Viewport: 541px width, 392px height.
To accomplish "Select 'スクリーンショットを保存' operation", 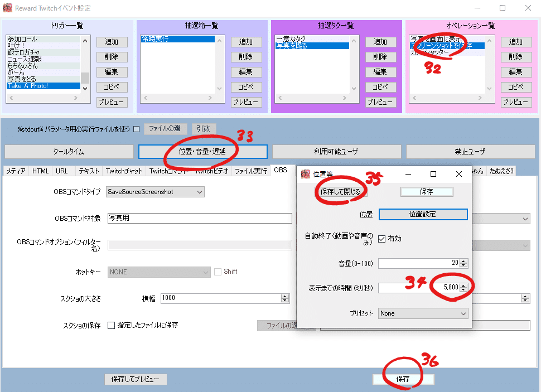I will point(447,46).
